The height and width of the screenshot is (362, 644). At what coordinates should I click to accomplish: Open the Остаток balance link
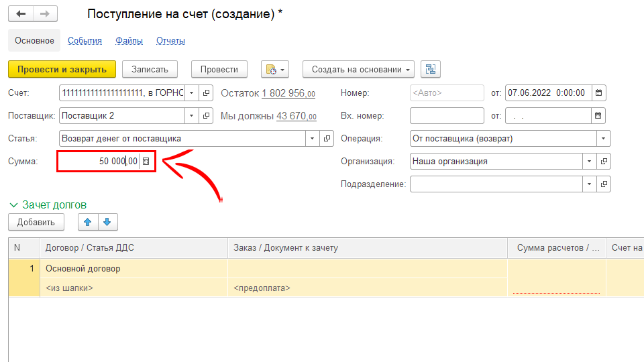click(x=288, y=93)
